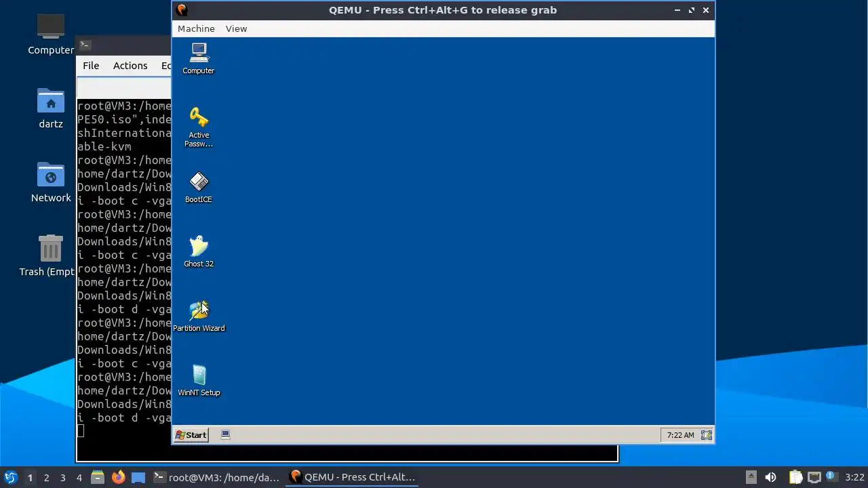Maximize the QEMU window

point(692,10)
